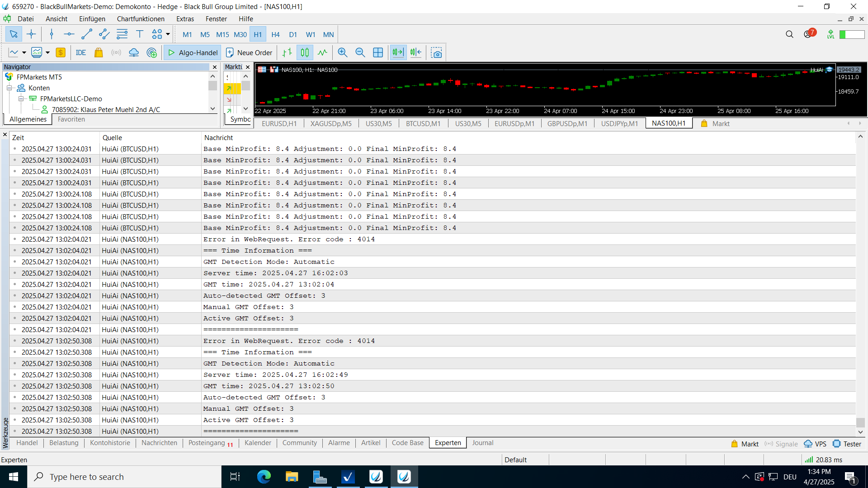This screenshot has height=488, width=868.
Task: Toggle chart auto-scroll to latest bar
Action: (x=398, y=53)
